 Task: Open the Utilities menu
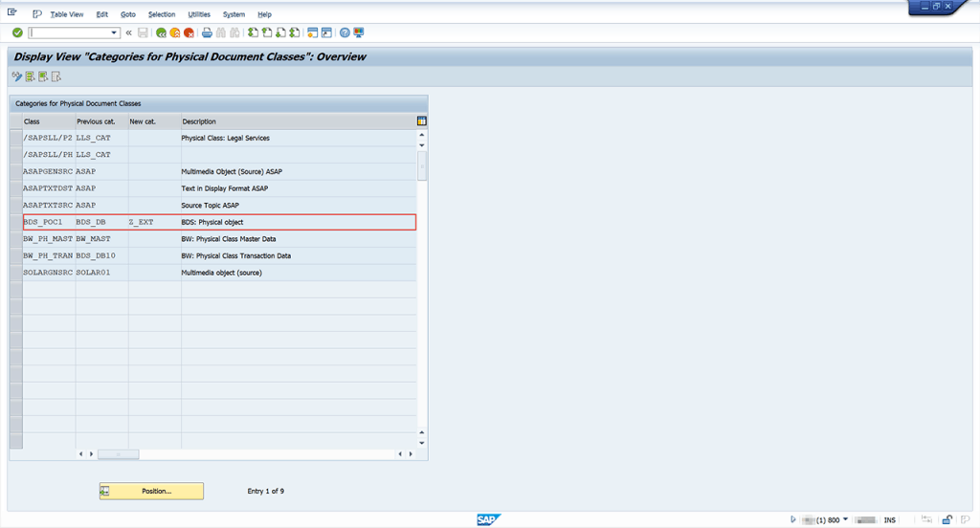coord(199,14)
